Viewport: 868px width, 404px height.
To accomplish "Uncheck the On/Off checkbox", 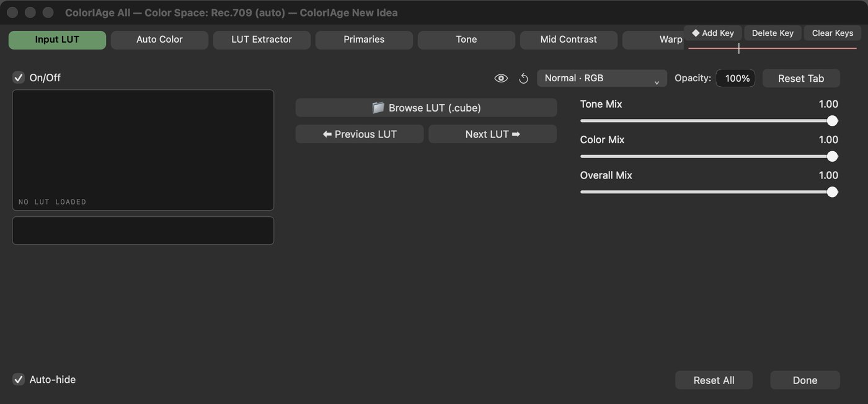I will coord(19,77).
